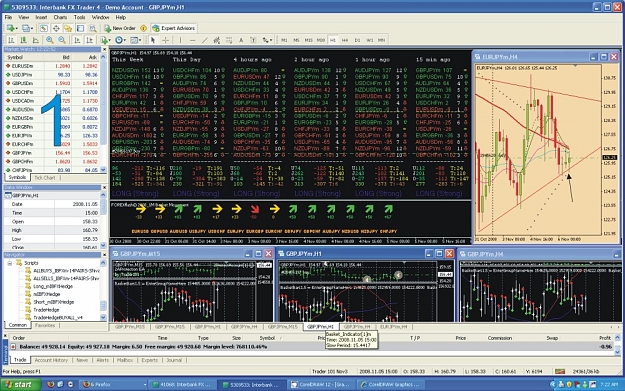
Task: Open the chart Templates dropdown
Action: pos(136,40)
